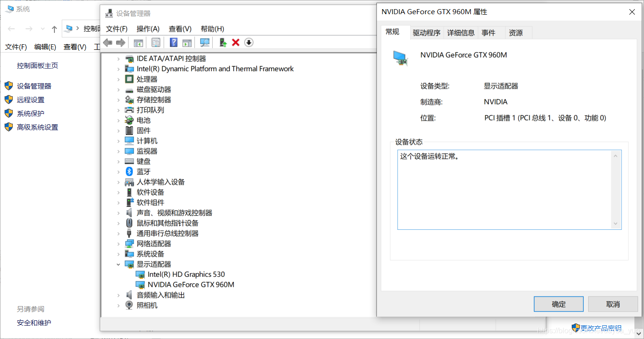The image size is (644, 339).
Task: Expand the 音频输入和输出 node arrow
Action: [x=118, y=295]
